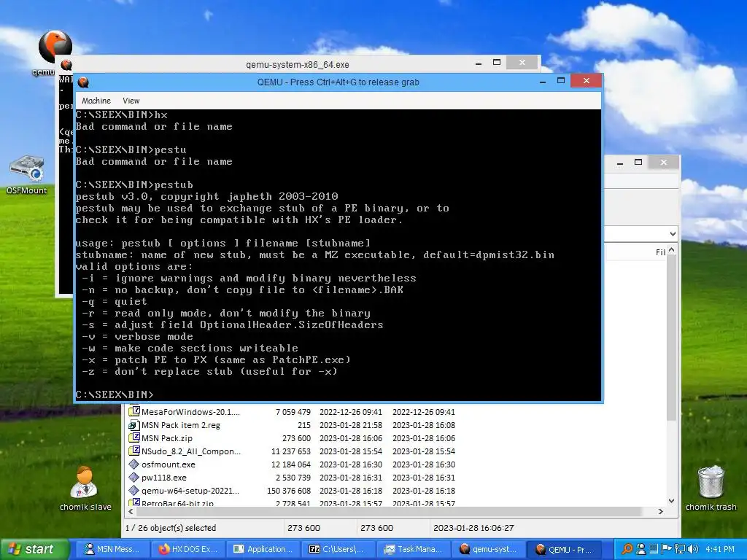
Task: Click the file list scroll down arrow
Action: 671,501
